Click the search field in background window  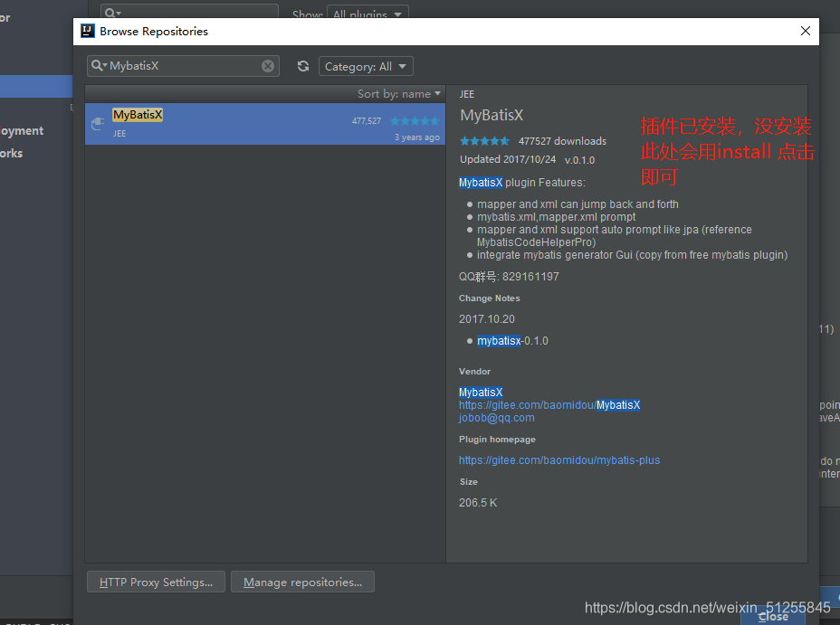click(x=189, y=12)
